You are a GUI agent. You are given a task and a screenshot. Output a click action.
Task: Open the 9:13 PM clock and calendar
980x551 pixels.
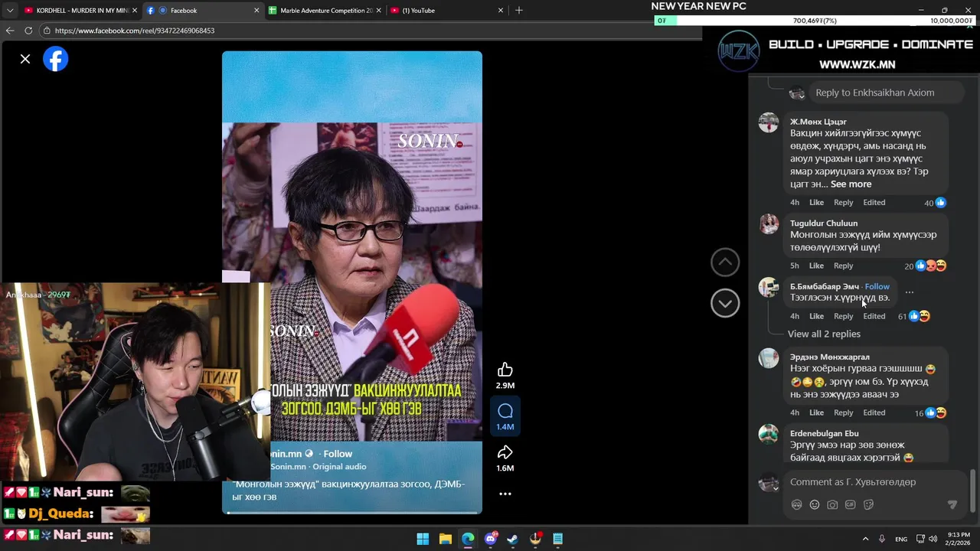(959, 539)
